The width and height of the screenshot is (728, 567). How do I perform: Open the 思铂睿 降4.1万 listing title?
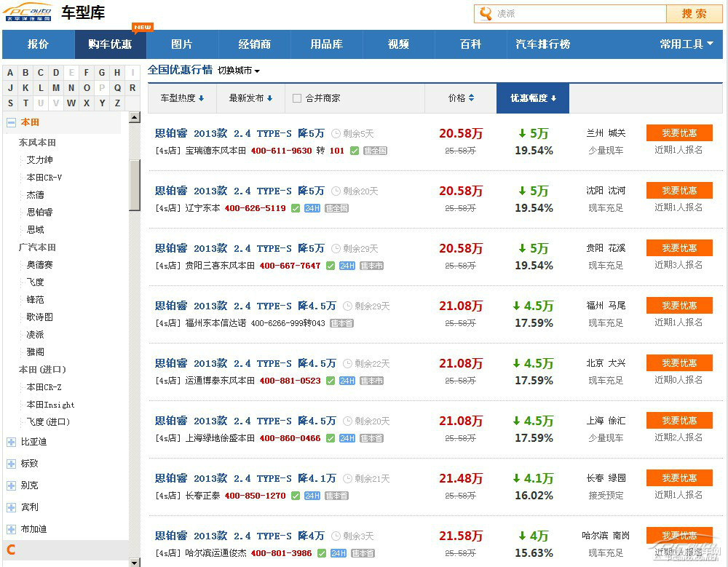tap(245, 478)
